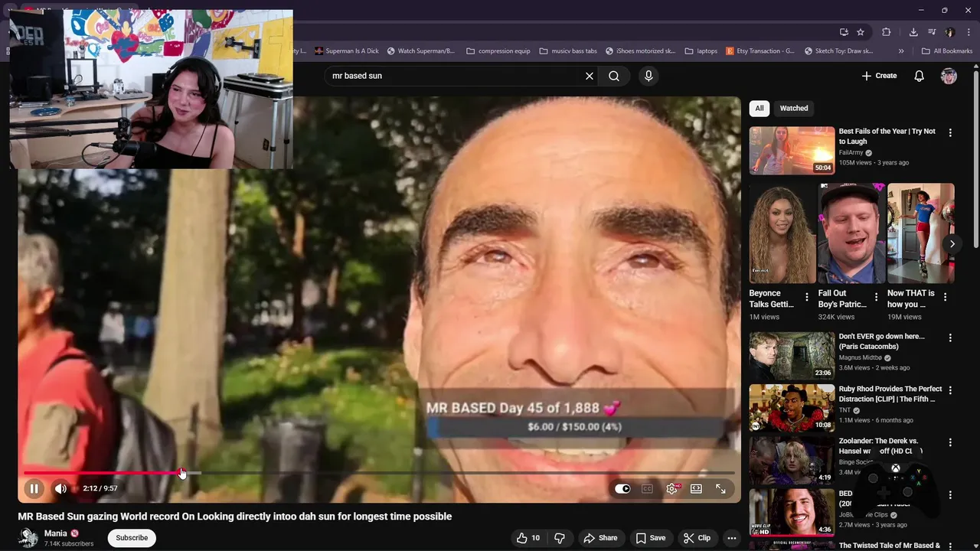Open 'Etsy Transaction' bookmark
Image resolution: width=980 pixels, height=551 pixels.
pyautogui.click(x=759, y=51)
